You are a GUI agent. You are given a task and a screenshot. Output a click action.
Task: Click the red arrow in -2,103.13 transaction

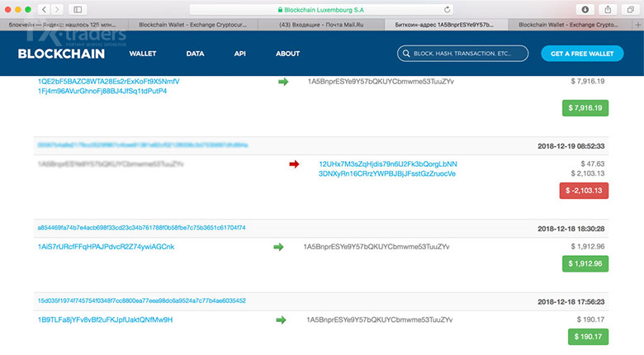point(294,164)
